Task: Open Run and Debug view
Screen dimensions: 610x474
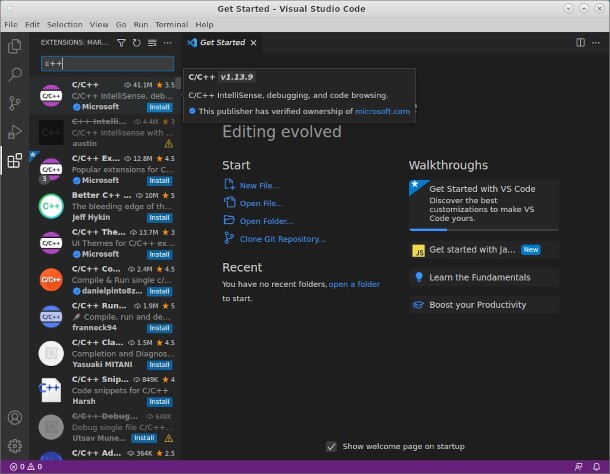Action: pyautogui.click(x=15, y=132)
